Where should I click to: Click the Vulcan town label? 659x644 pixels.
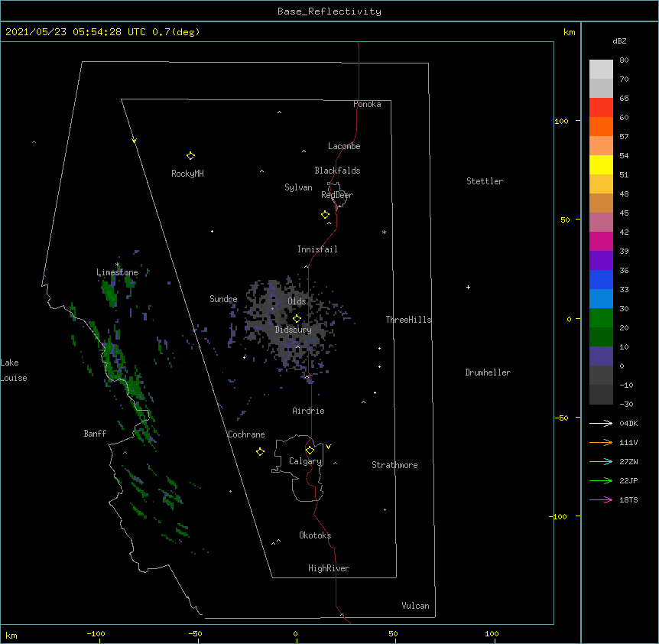(x=415, y=606)
